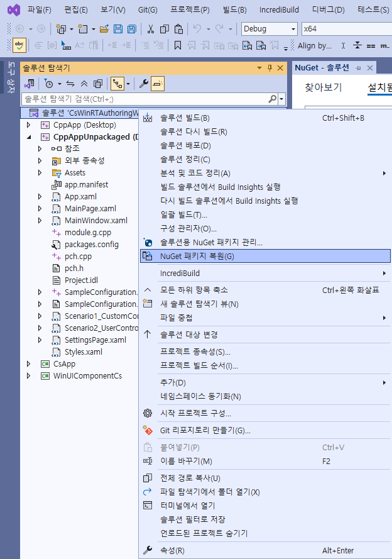This screenshot has width=392, height=559.
Task: Click the Solution Explorer search field
Action: 145,99
